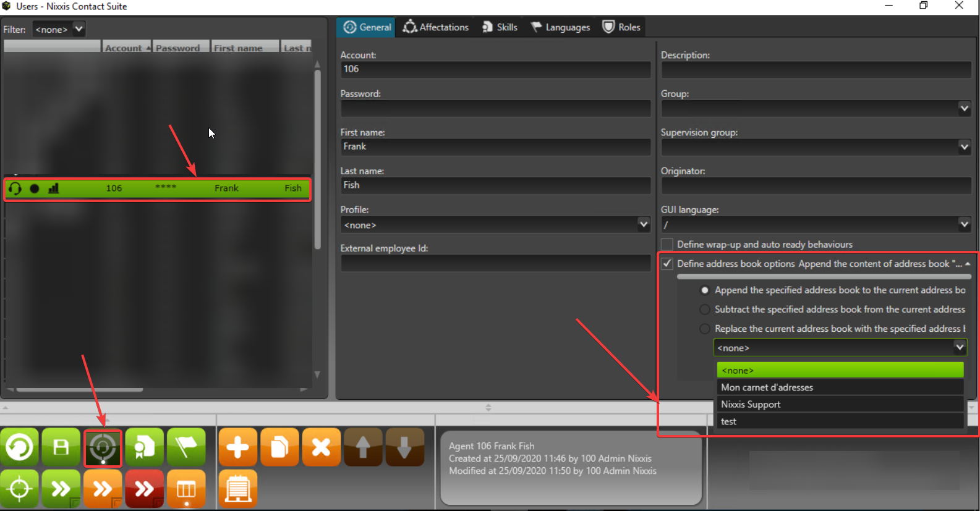
Task: Switch to the Skills tab
Action: click(x=500, y=27)
